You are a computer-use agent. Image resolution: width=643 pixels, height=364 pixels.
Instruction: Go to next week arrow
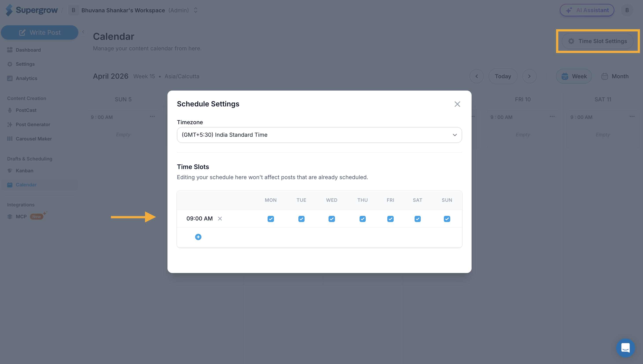(x=529, y=76)
